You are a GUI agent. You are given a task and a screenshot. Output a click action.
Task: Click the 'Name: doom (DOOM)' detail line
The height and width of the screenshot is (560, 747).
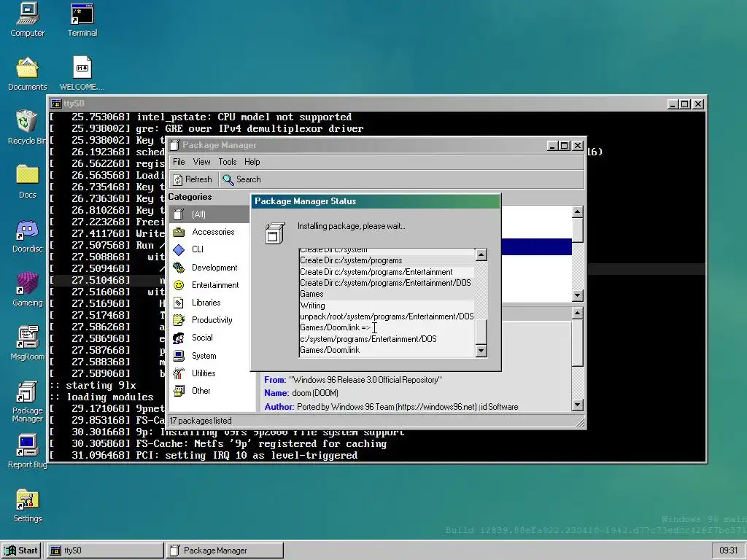click(x=301, y=393)
